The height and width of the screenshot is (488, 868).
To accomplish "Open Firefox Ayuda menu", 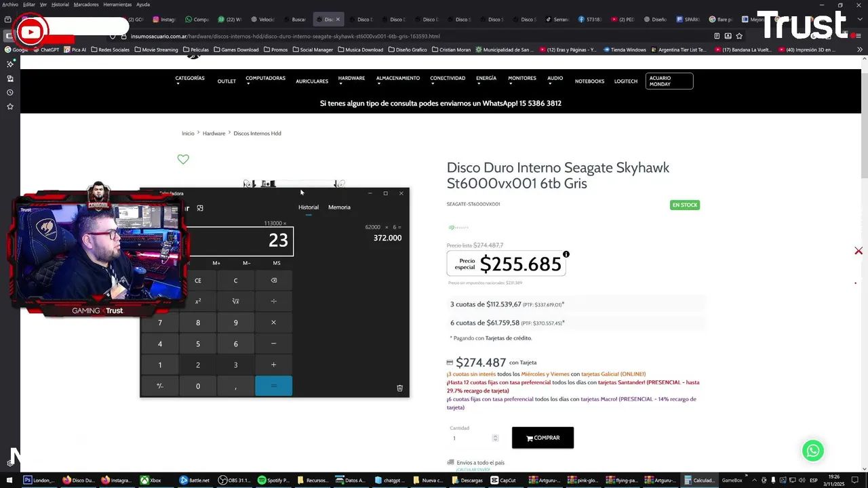I will [143, 5].
